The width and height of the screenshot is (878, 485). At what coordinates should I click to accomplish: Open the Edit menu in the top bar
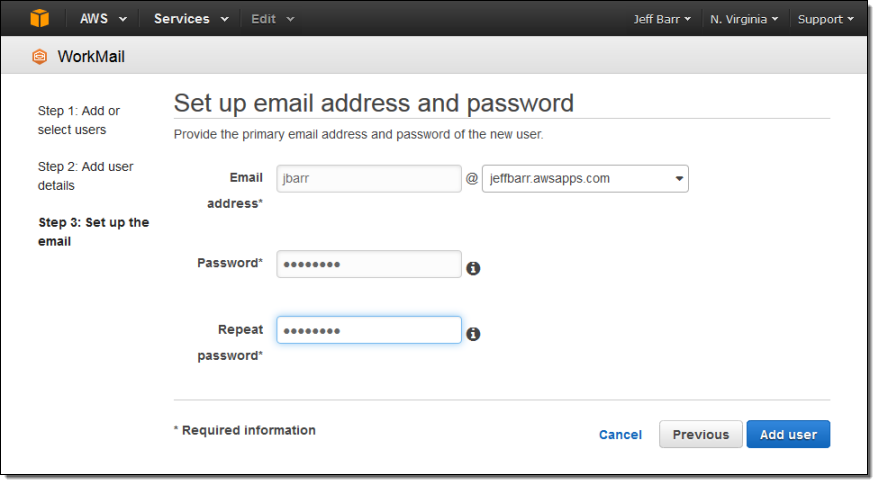tap(273, 19)
